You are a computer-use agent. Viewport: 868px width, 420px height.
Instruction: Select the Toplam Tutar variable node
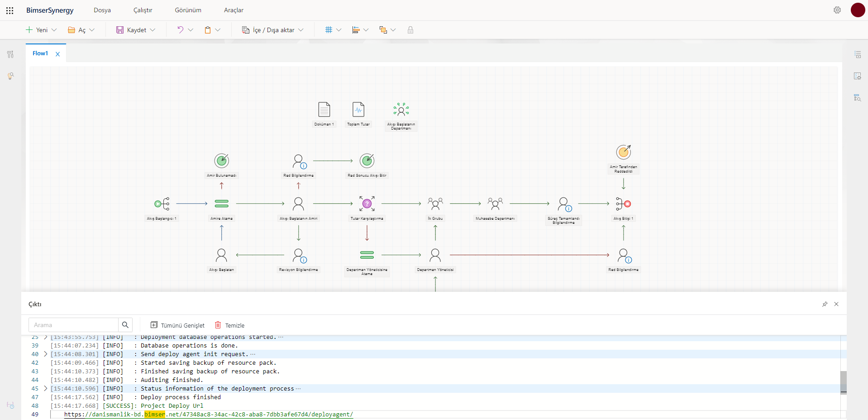[x=358, y=110]
